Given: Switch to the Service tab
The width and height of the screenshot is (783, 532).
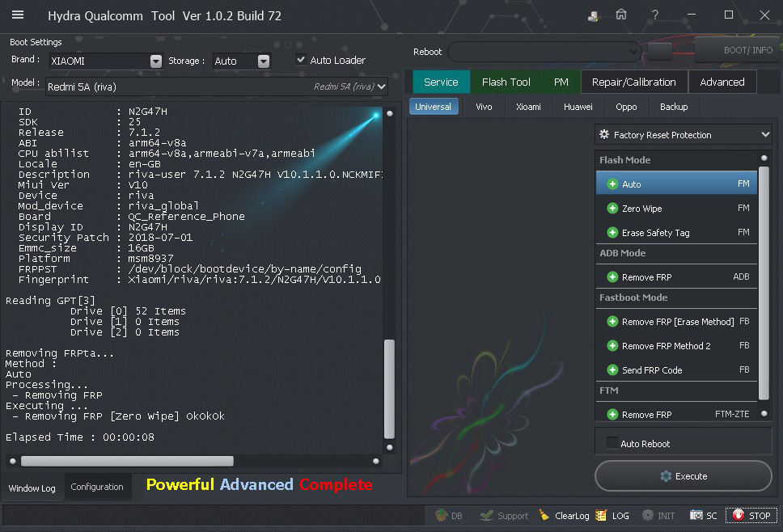Looking at the screenshot, I should pyautogui.click(x=441, y=82).
